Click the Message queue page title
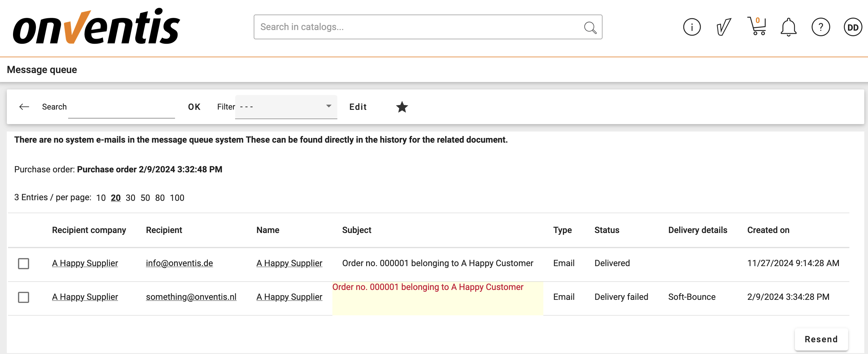868x354 pixels. click(42, 70)
